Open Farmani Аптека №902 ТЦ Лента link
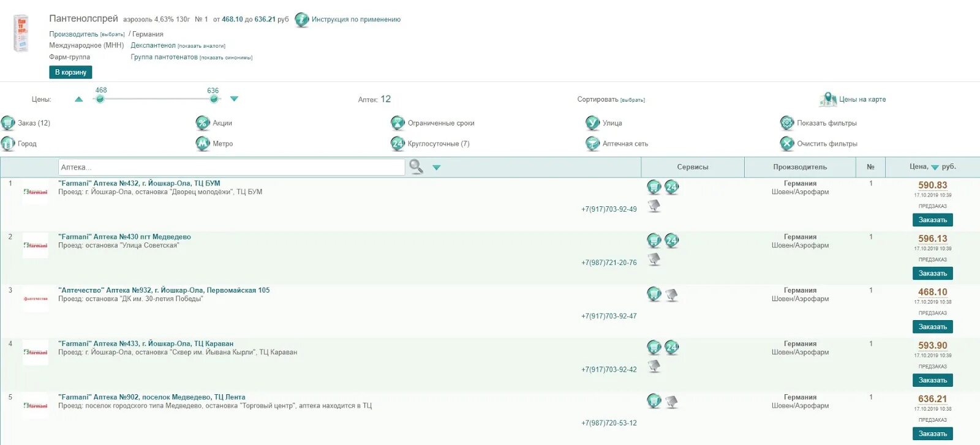Viewport: 980px width, 445px height. tap(152, 397)
